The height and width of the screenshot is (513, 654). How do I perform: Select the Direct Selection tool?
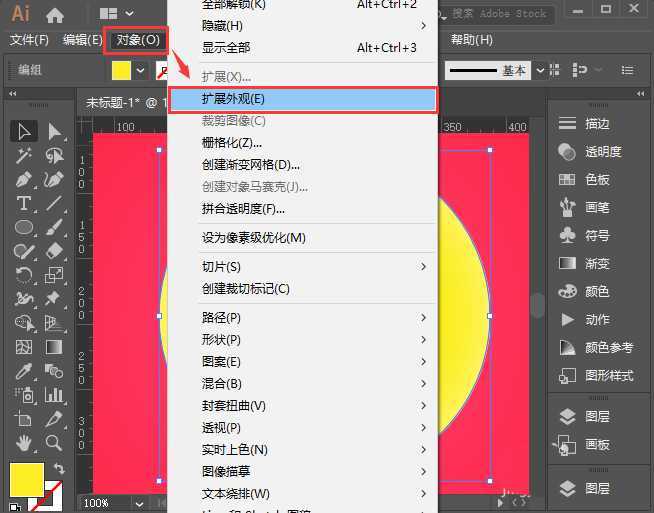pyautogui.click(x=54, y=132)
